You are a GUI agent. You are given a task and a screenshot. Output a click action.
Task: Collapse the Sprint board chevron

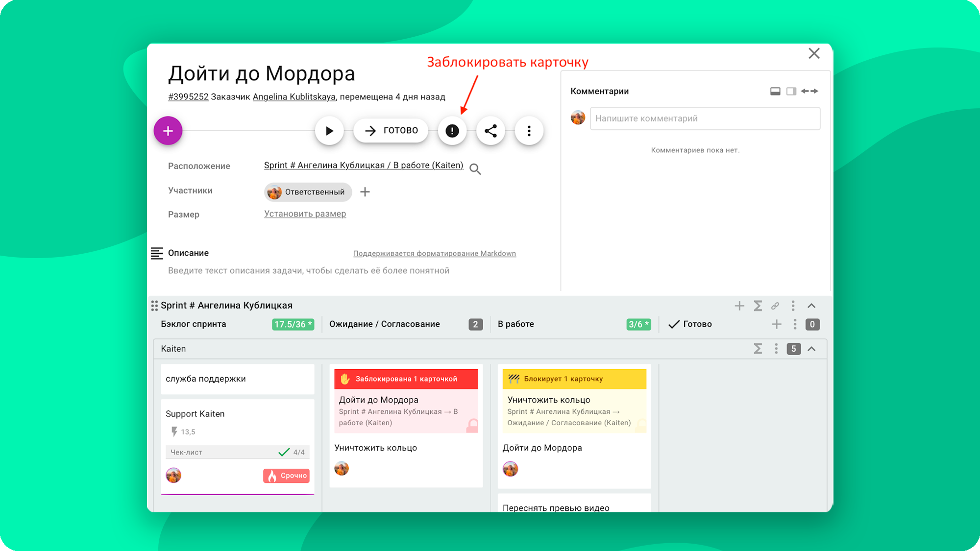811,306
